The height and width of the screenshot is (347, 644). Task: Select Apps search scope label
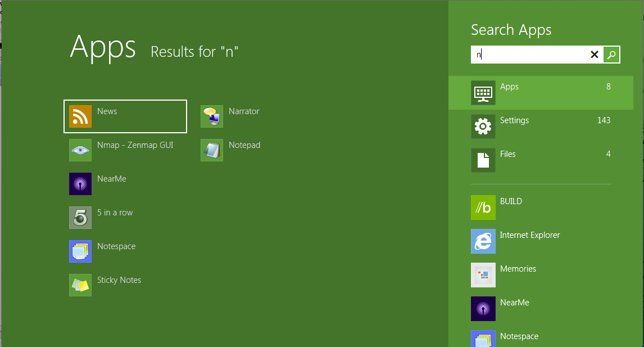coord(509,87)
